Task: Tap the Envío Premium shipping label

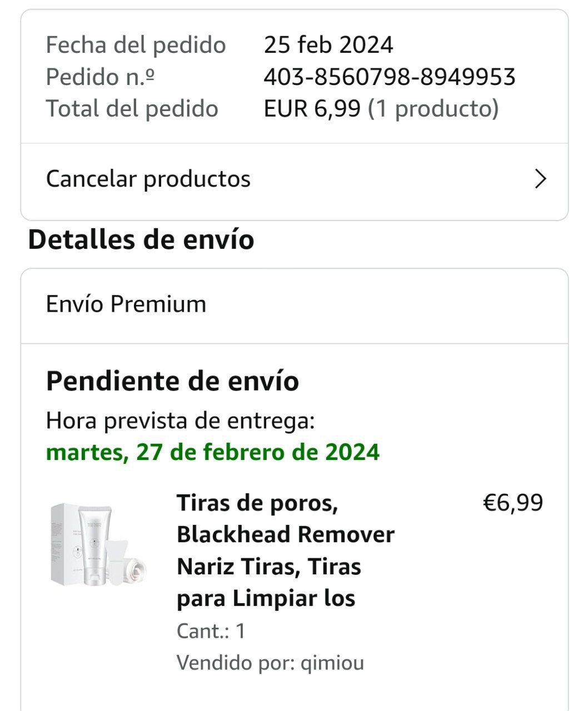Action: pos(126,304)
